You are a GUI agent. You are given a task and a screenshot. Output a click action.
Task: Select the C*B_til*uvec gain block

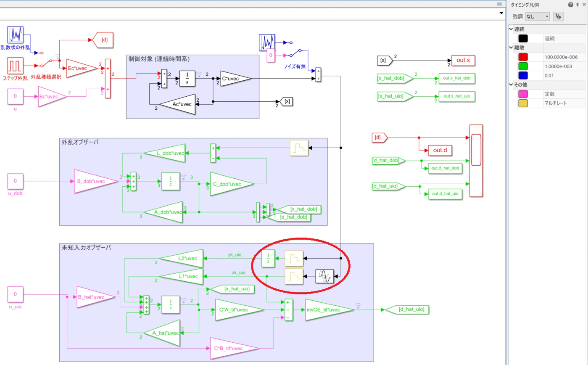(x=235, y=348)
